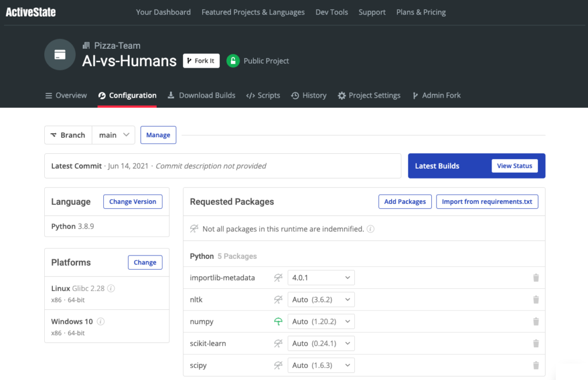Image resolution: width=588 pixels, height=380 pixels.
Task: Click the Manage branch button
Action: (x=158, y=135)
